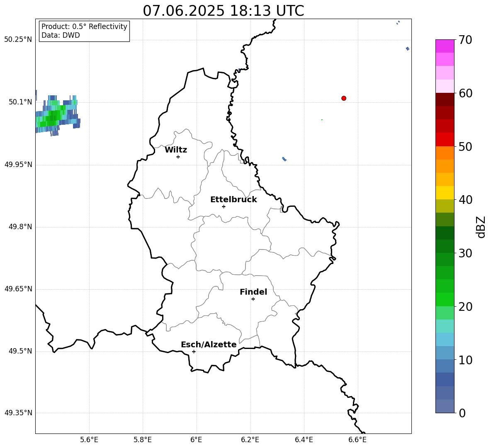This screenshot has height=448, width=491.
Task: Click the red dot marker on the map
Action: tap(344, 98)
